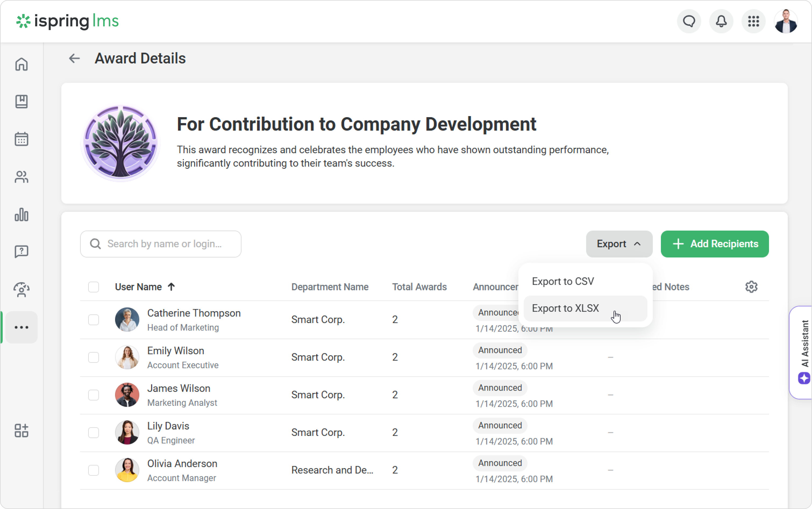Open the Home sidebar icon
812x509 pixels.
click(x=21, y=64)
